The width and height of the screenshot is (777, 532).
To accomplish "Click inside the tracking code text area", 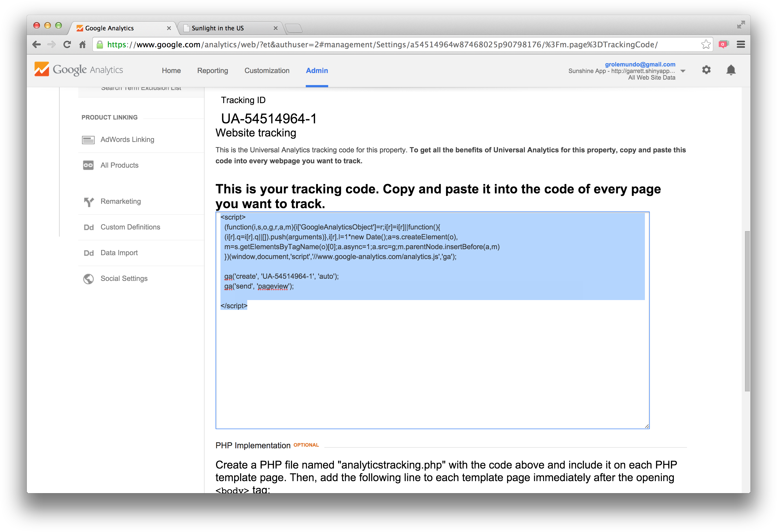I will pyautogui.click(x=431, y=351).
